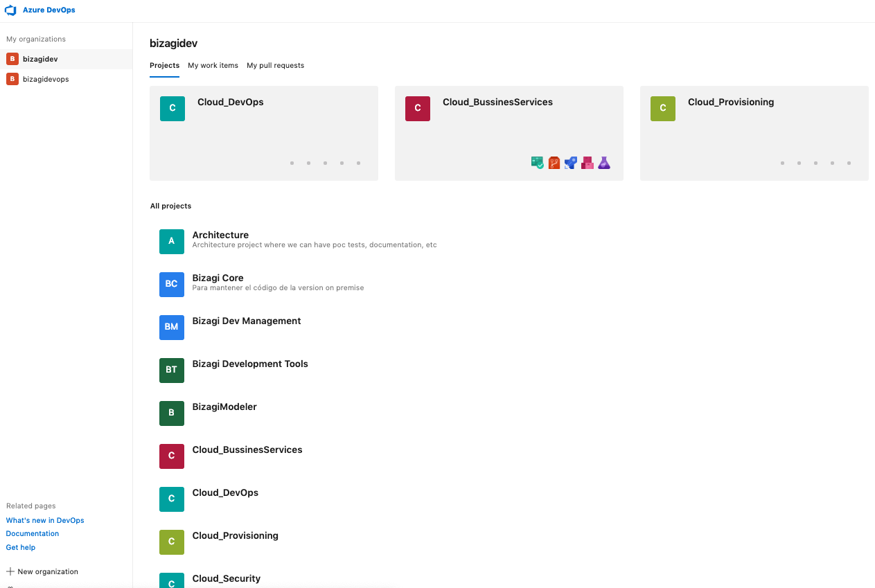
Task: Open Test Plans flask icon on card
Action: point(604,163)
